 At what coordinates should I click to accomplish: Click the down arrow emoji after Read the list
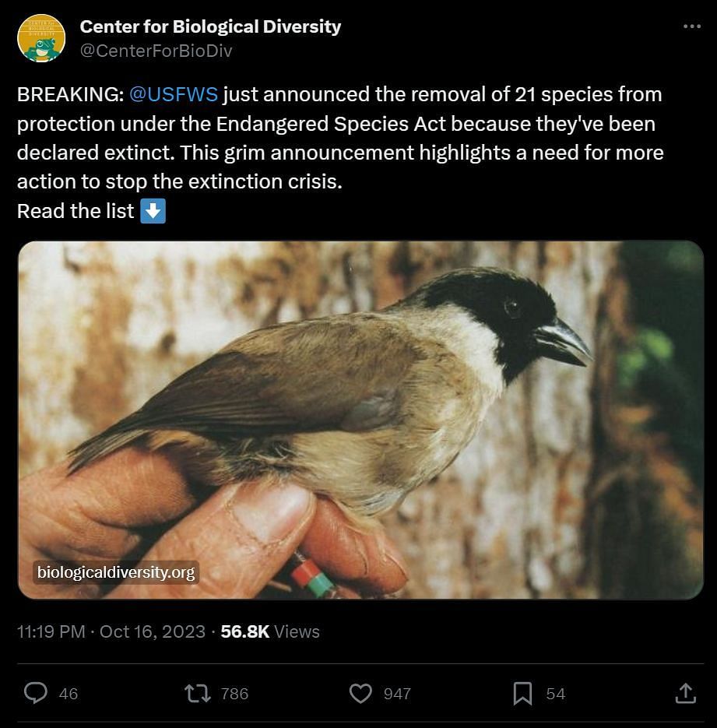pos(153,211)
